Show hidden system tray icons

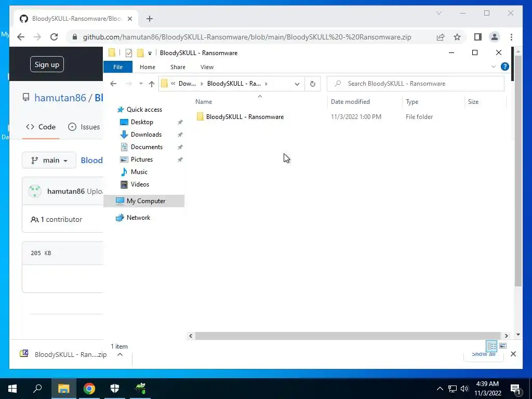click(440, 389)
